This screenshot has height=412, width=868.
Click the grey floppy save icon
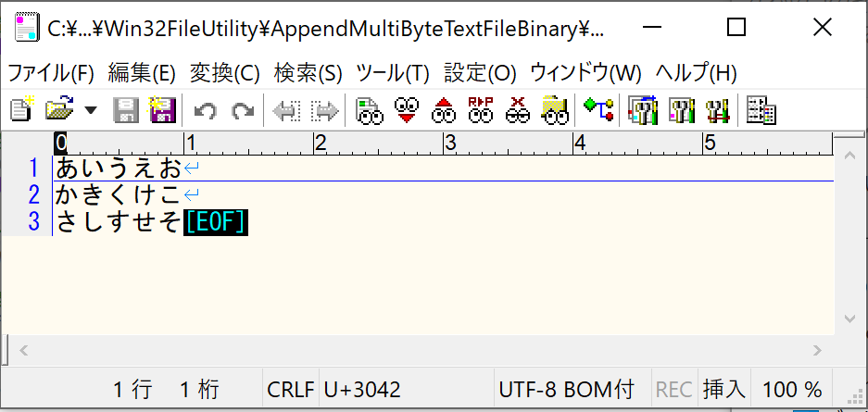click(126, 109)
